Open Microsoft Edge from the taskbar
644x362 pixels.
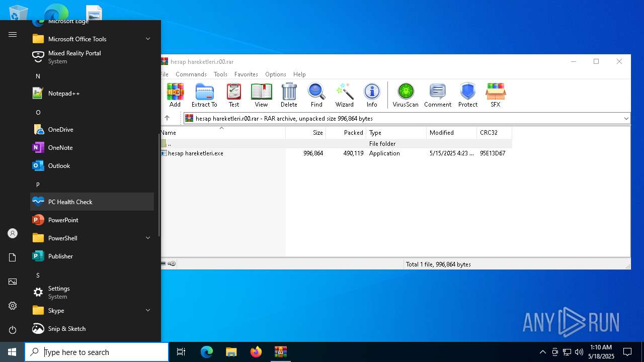pyautogui.click(x=207, y=352)
